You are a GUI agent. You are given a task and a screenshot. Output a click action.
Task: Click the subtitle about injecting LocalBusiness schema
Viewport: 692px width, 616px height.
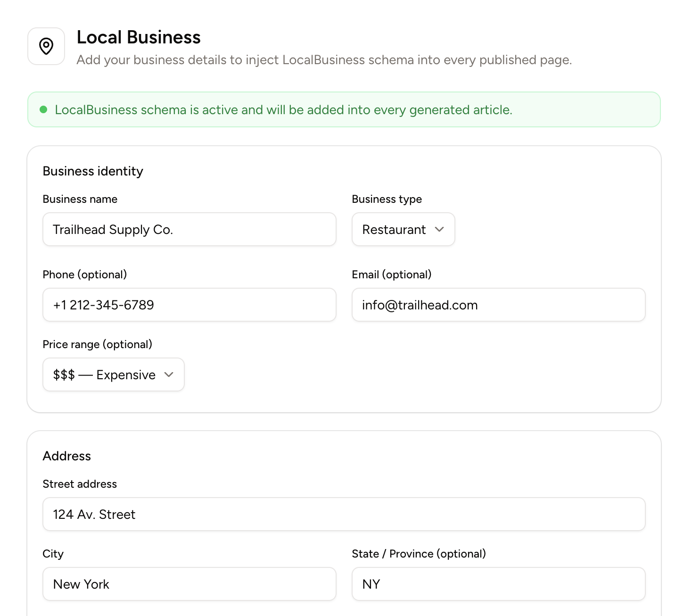click(324, 60)
